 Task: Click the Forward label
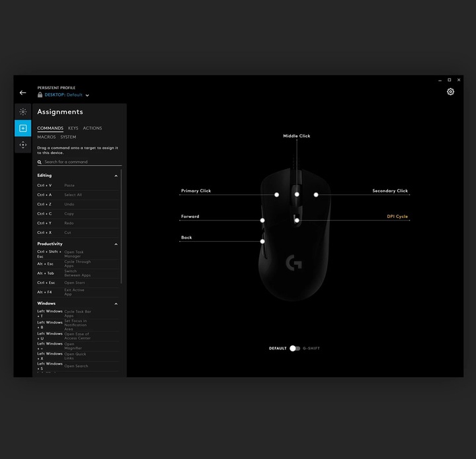[190, 217]
